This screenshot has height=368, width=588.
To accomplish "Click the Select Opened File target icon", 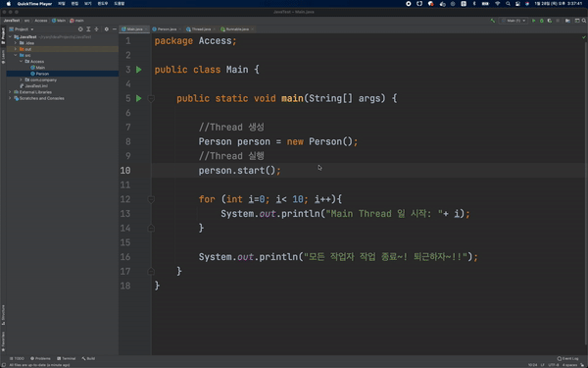I will tap(80, 28).
